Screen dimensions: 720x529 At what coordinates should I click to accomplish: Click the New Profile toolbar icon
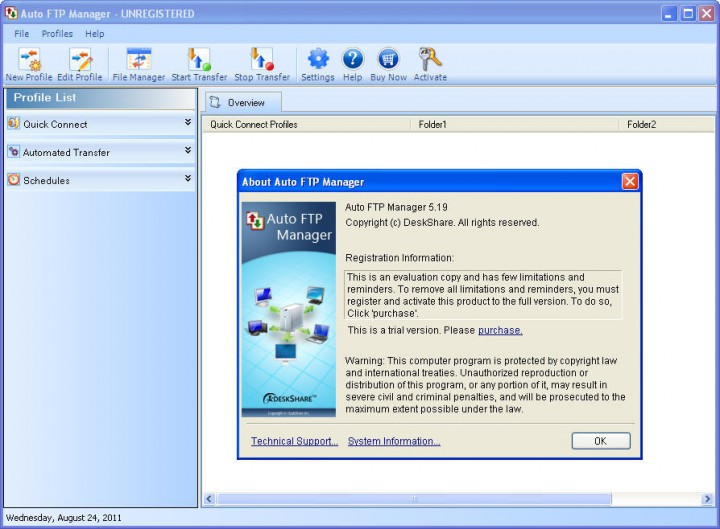coord(29,60)
